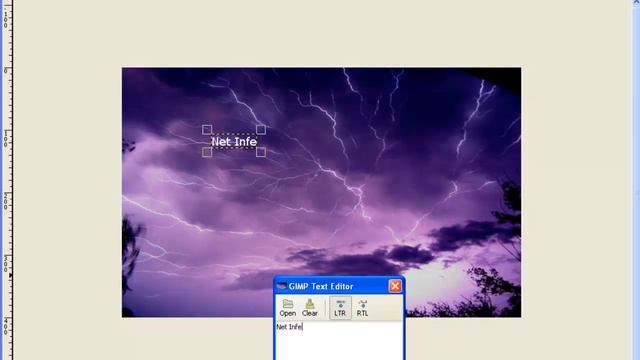
Task: Click the bottom-left text box resize handle
Action: (x=207, y=152)
